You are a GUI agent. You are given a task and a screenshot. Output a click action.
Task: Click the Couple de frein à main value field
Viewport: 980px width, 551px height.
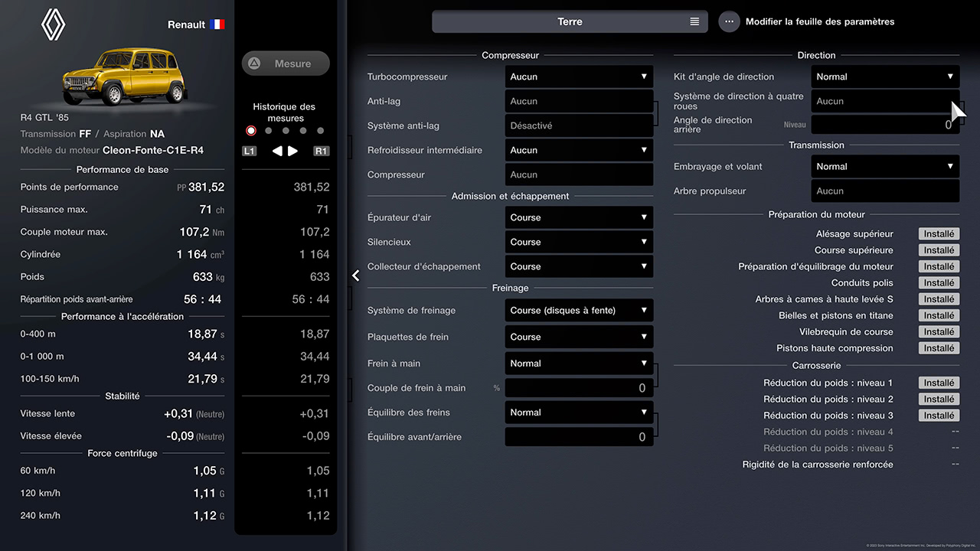pyautogui.click(x=579, y=388)
